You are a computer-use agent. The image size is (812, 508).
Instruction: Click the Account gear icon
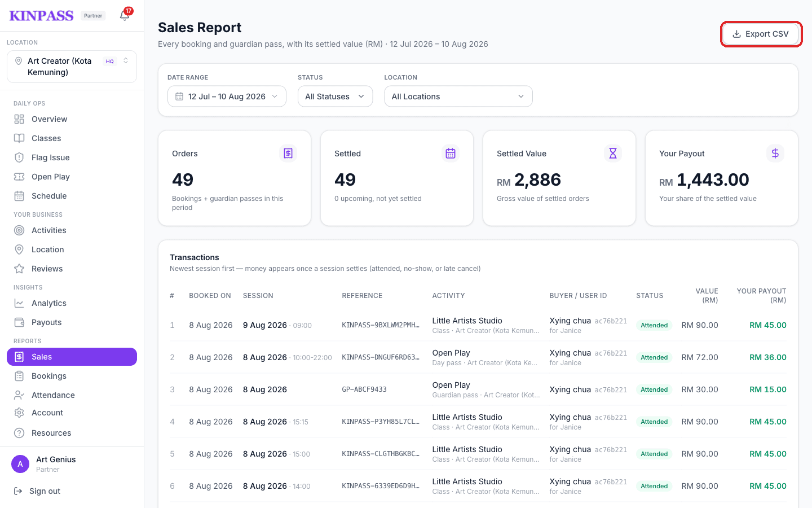(x=19, y=413)
